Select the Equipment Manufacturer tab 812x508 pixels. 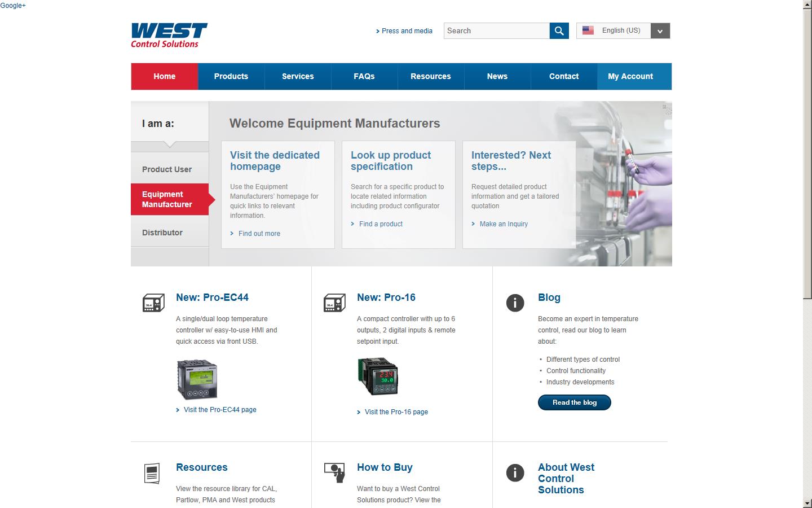170,199
